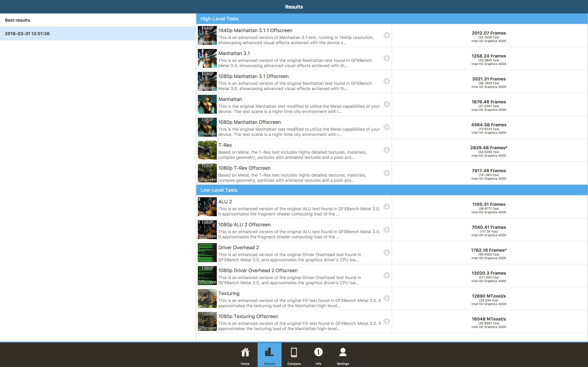This screenshot has height=367, width=588.
Task: Expand 1440p Manhattan 3.1.1 Offscreen arrow
Action: pyautogui.click(x=387, y=35)
